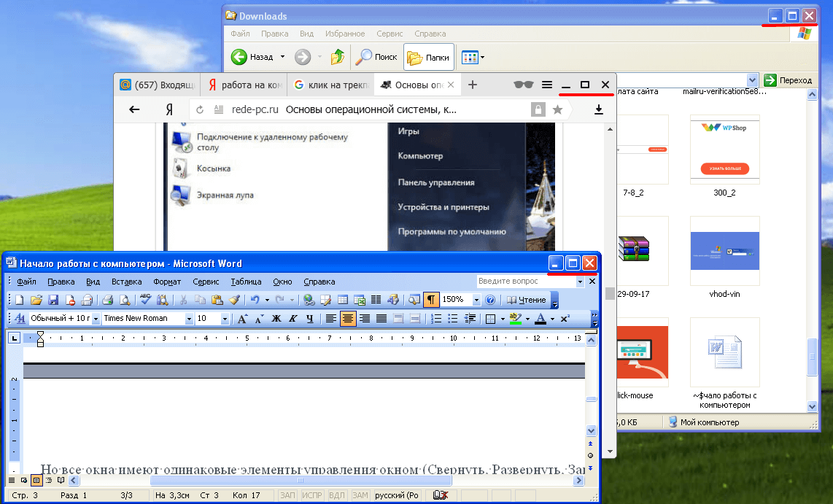Open the font color arrow next to A
Viewport: 833px width, 504px height.
[x=552, y=319]
